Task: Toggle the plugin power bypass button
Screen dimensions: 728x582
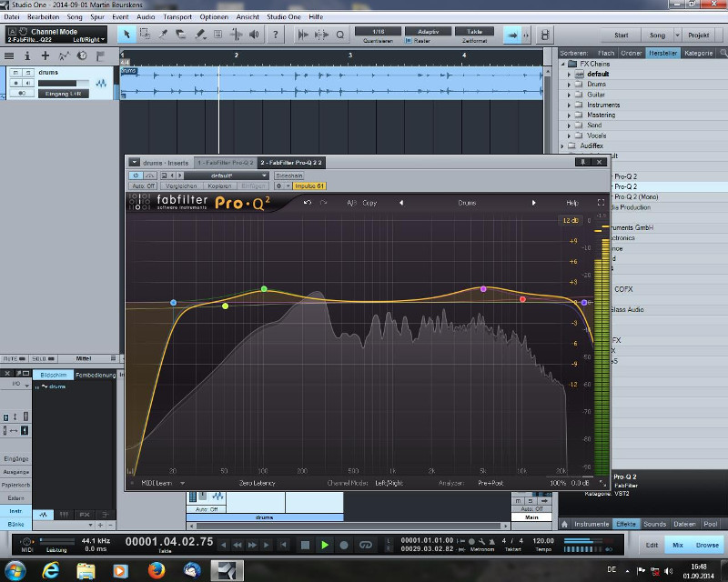Action: click(x=136, y=176)
